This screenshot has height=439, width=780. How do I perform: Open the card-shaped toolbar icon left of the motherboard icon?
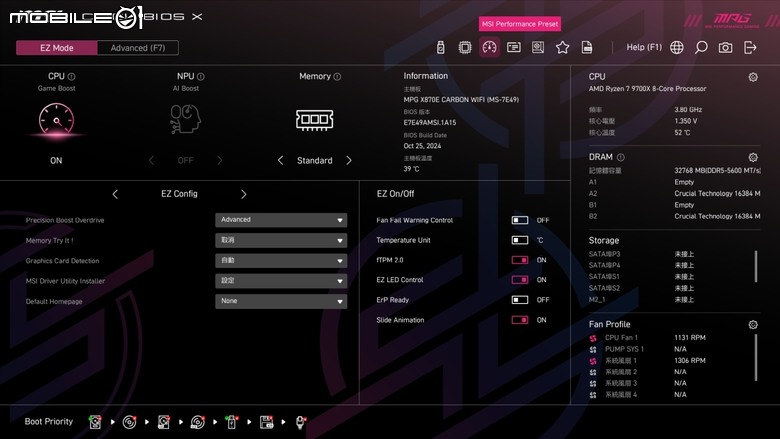[513, 47]
